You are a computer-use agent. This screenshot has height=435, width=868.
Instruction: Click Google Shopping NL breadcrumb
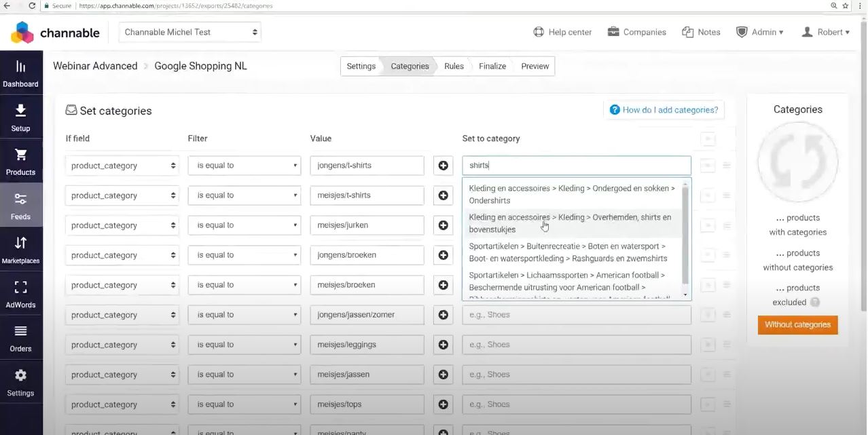(x=200, y=66)
